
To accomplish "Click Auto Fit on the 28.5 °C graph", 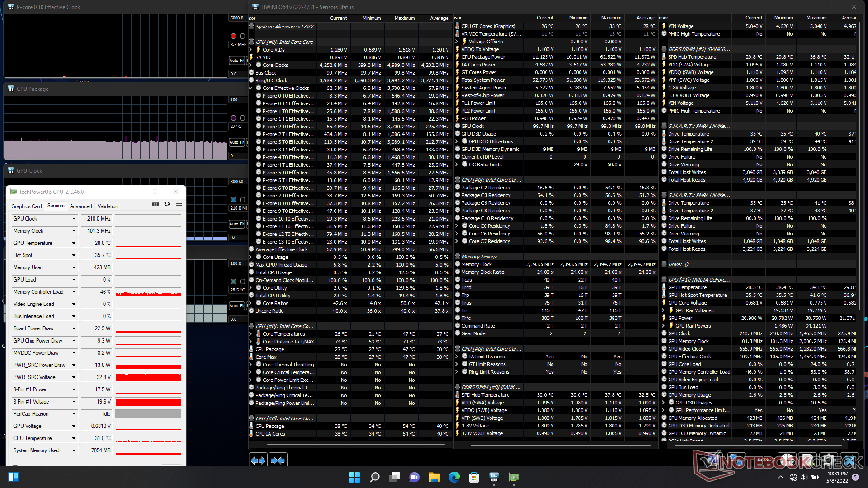I will (236, 305).
